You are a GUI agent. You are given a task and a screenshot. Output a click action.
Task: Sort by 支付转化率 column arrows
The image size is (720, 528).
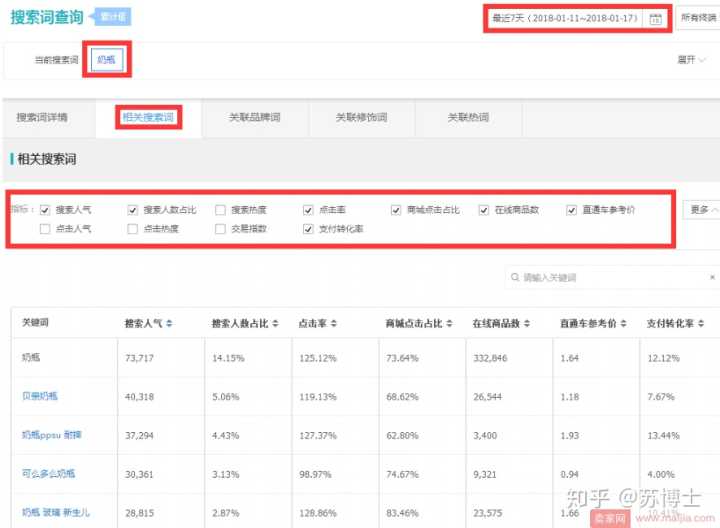click(x=702, y=324)
